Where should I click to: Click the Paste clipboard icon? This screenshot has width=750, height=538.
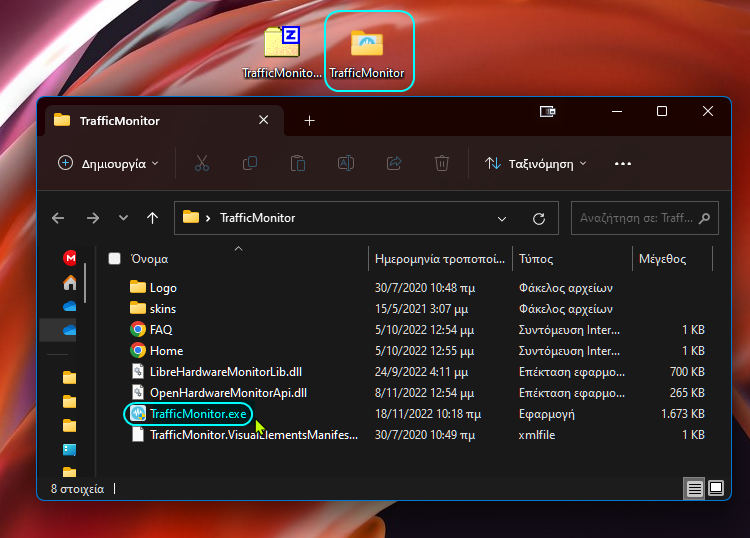coord(298,164)
